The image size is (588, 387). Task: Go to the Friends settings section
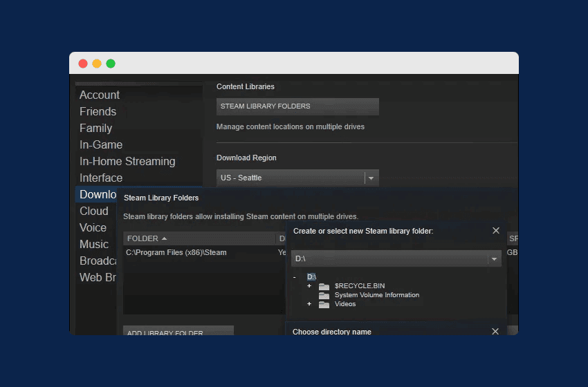(x=98, y=112)
